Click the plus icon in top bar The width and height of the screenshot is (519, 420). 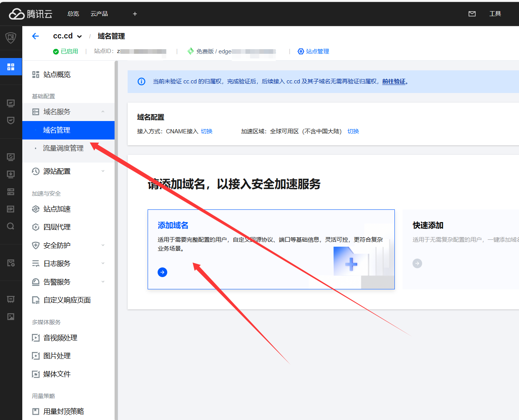pos(135,14)
